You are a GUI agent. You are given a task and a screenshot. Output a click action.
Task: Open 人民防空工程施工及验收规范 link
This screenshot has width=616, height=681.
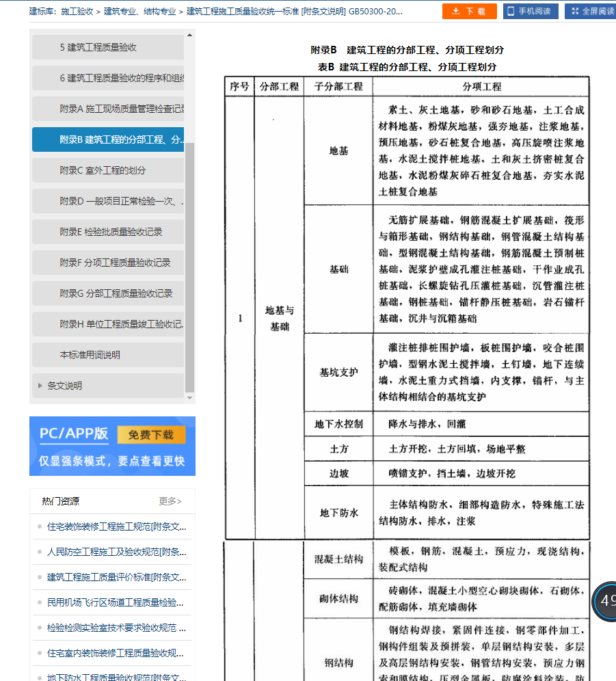pos(116,552)
